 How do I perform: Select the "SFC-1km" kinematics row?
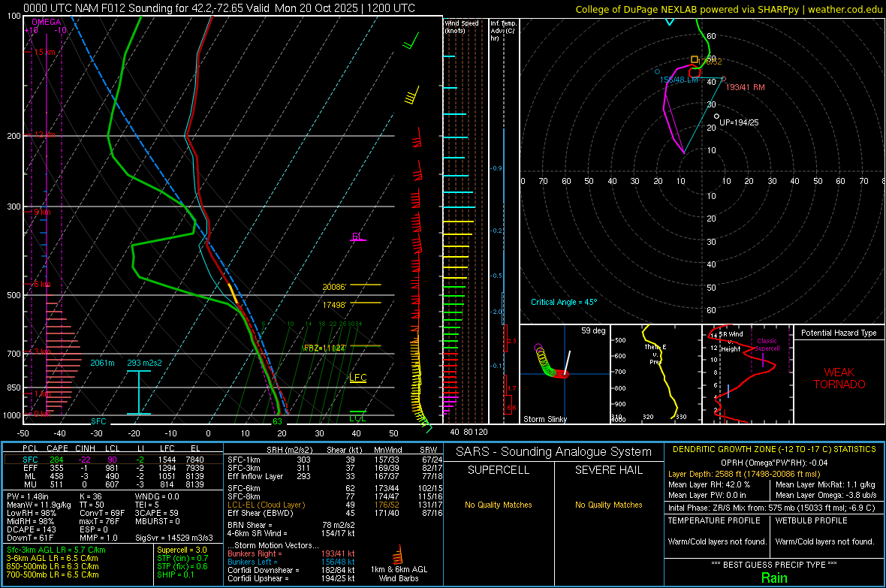(335, 460)
